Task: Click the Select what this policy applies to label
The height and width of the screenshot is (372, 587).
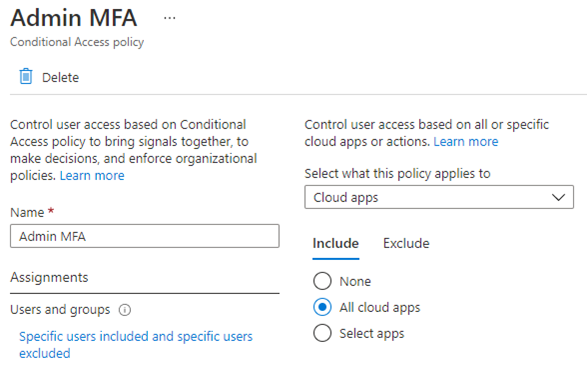Action: click(x=397, y=174)
